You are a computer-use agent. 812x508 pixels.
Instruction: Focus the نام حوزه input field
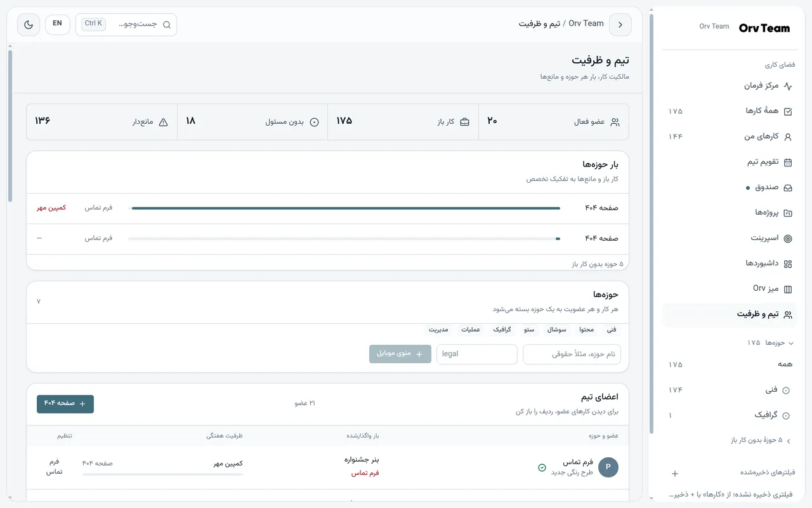click(x=572, y=354)
